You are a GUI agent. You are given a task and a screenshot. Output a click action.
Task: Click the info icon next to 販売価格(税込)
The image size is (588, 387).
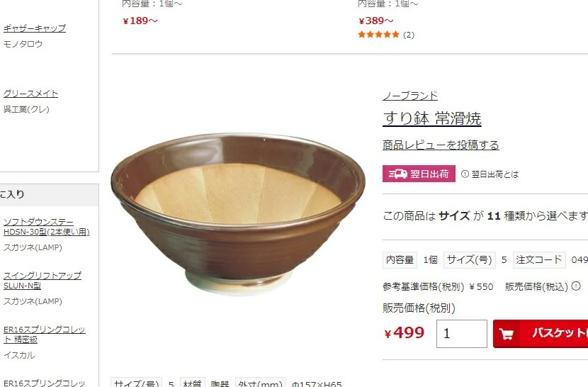point(576,286)
